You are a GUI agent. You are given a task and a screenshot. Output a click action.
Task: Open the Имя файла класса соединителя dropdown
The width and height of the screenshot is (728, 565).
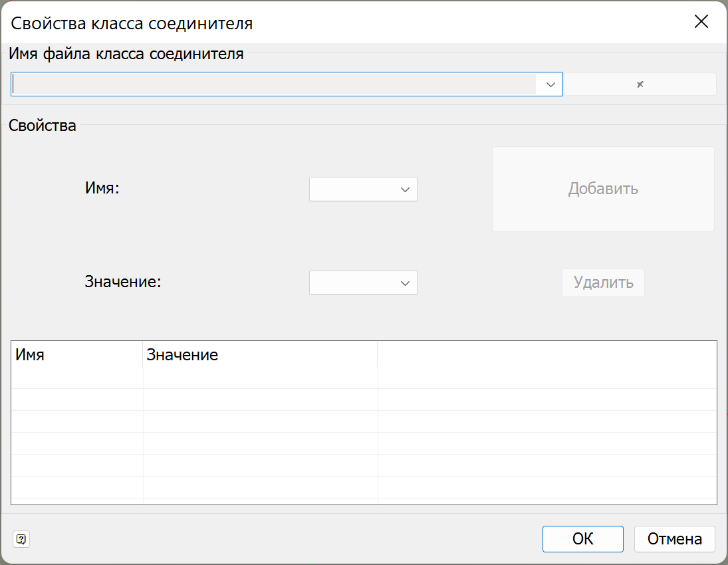550,84
